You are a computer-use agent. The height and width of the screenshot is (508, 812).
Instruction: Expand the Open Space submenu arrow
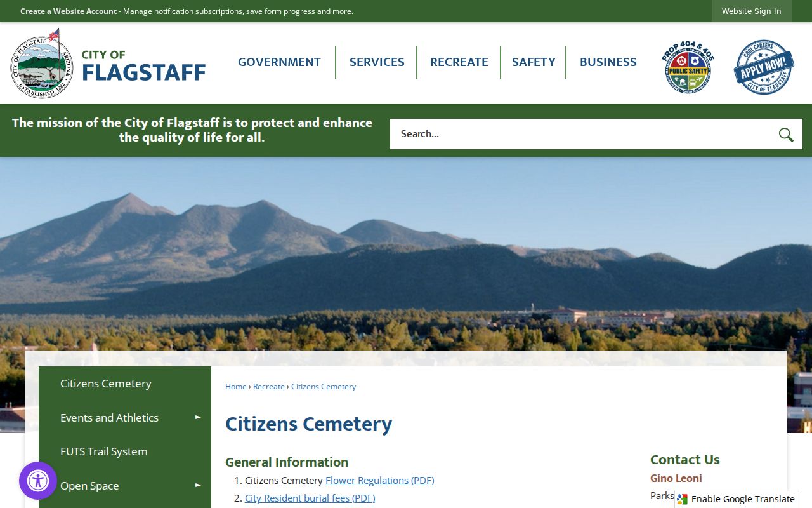pyautogui.click(x=198, y=485)
